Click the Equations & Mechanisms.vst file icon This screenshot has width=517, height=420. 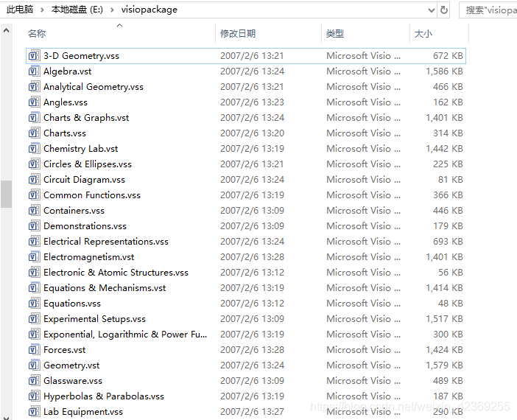point(34,288)
